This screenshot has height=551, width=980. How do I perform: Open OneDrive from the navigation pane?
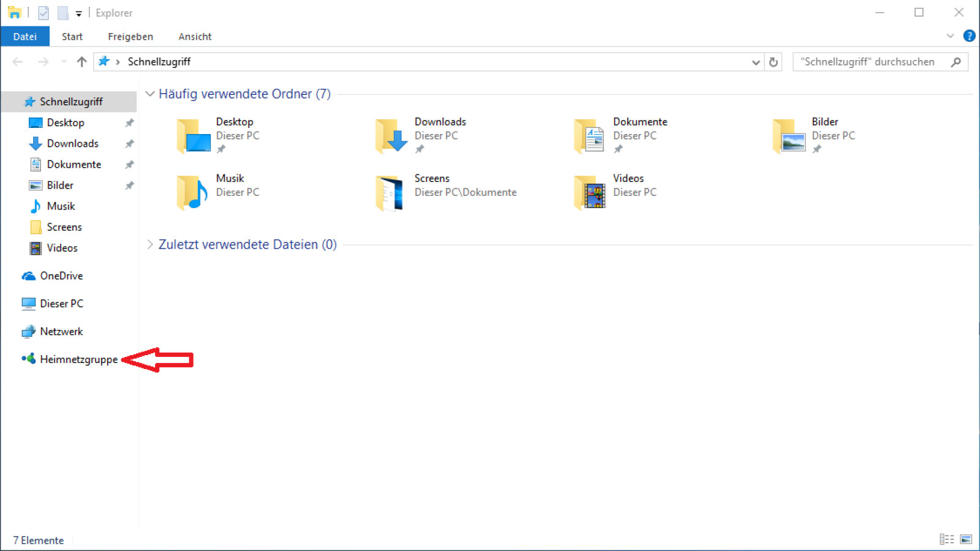(61, 276)
